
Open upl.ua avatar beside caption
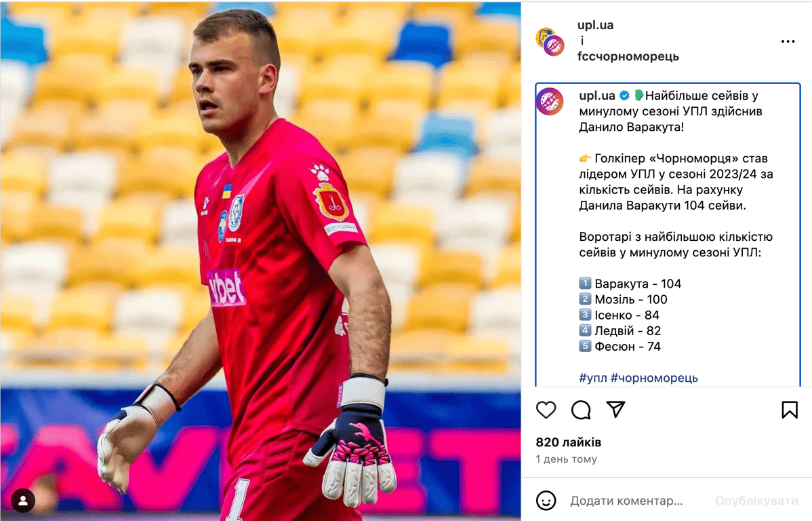(550, 101)
